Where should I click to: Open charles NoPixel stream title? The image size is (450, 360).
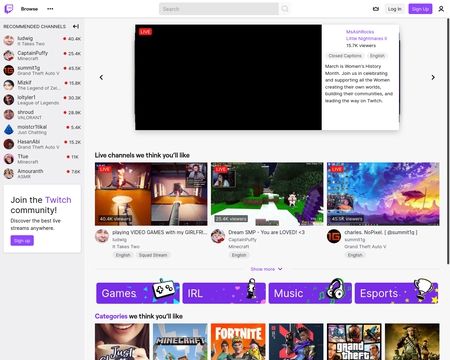click(381, 232)
